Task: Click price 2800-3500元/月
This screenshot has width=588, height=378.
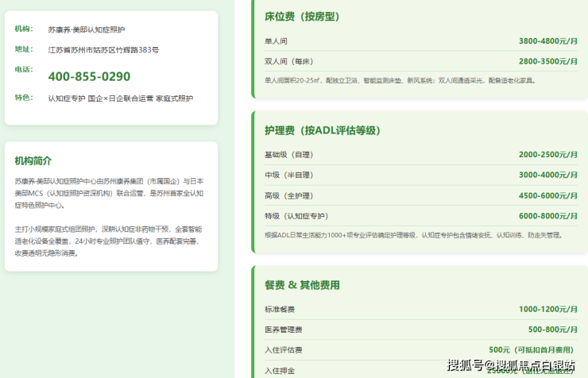Action: click(x=548, y=61)
